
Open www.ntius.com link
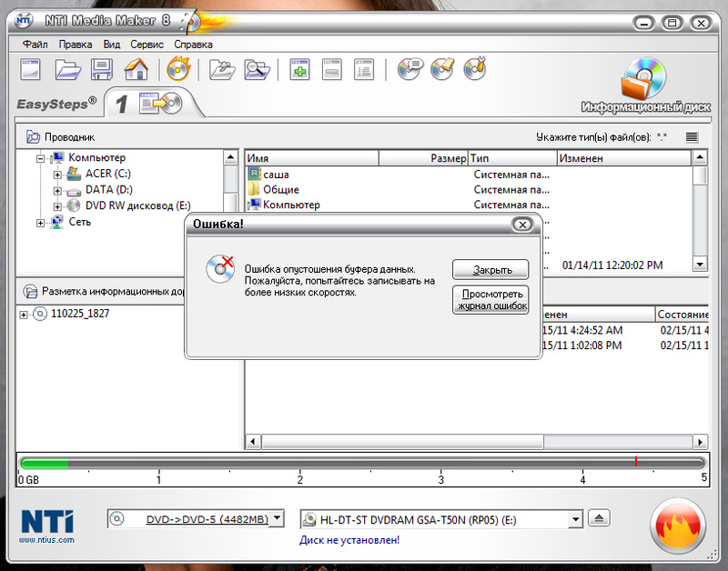point(46,540)
